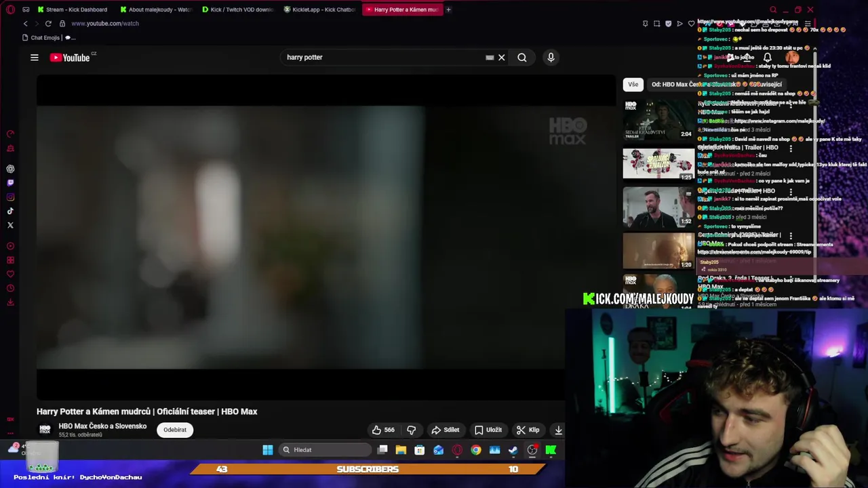Start voice search with the microphone icon
Viewport: 868px width, 488px height.
pos(551,58)
